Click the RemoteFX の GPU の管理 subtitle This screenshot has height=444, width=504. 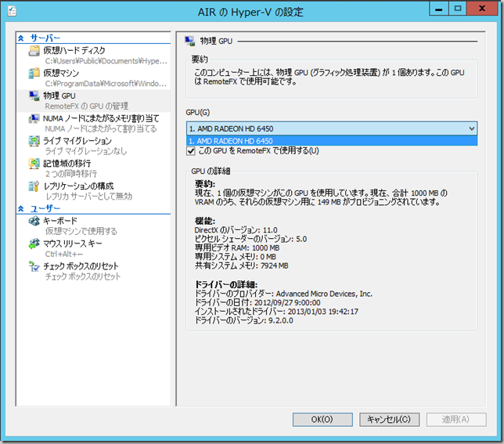click(86, 106)
